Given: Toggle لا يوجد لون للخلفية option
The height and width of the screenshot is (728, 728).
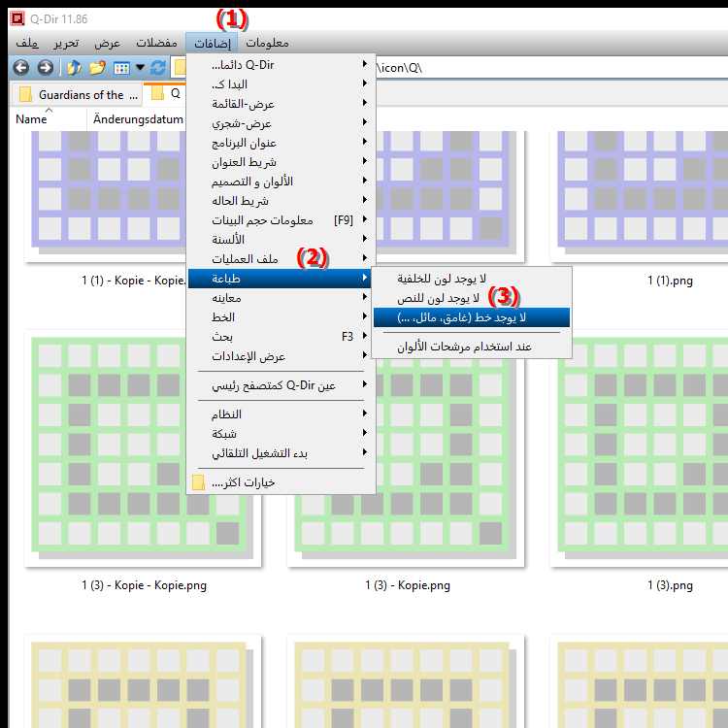Looking at the screenshot, I should (x=472, y=279).
